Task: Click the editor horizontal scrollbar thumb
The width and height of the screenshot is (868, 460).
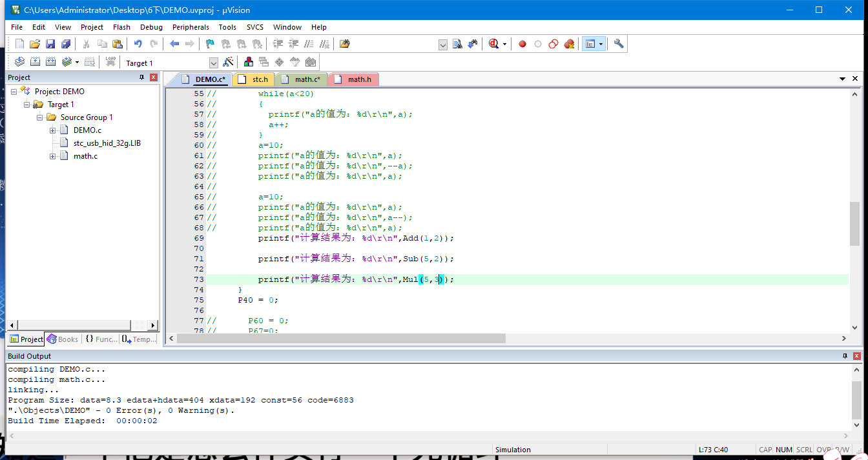Action: click(341, 339)
